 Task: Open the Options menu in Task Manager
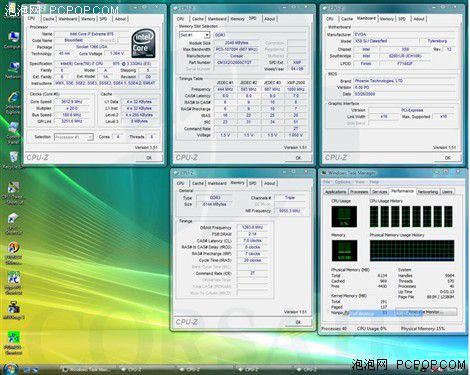pyautogui.click(x=342, y=182)
